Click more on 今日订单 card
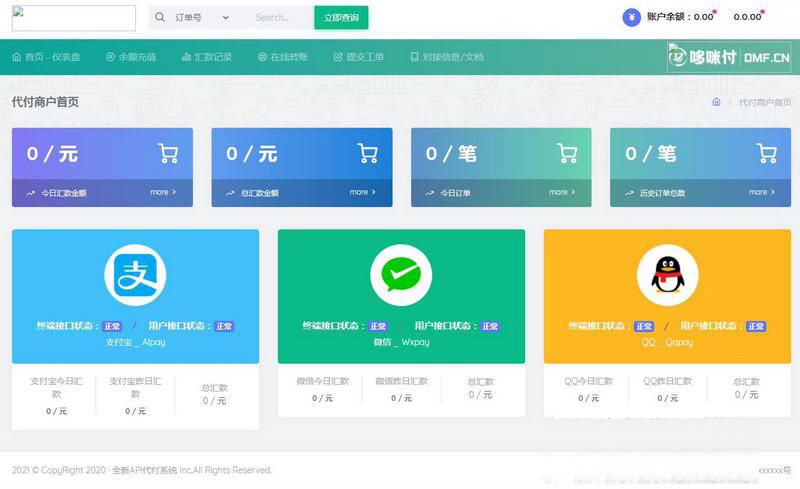800x489 pixels. 562,192
